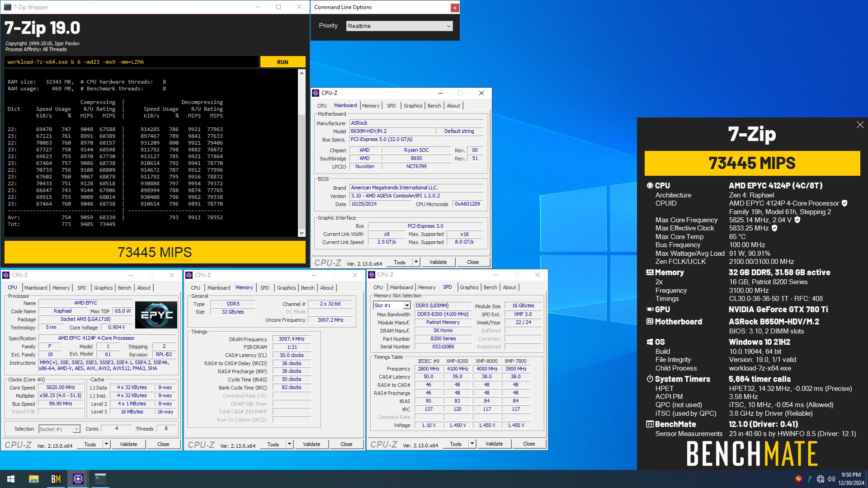
Task: Open SPD tab in CPU-Z Memory window
Action: click(265, 288)
